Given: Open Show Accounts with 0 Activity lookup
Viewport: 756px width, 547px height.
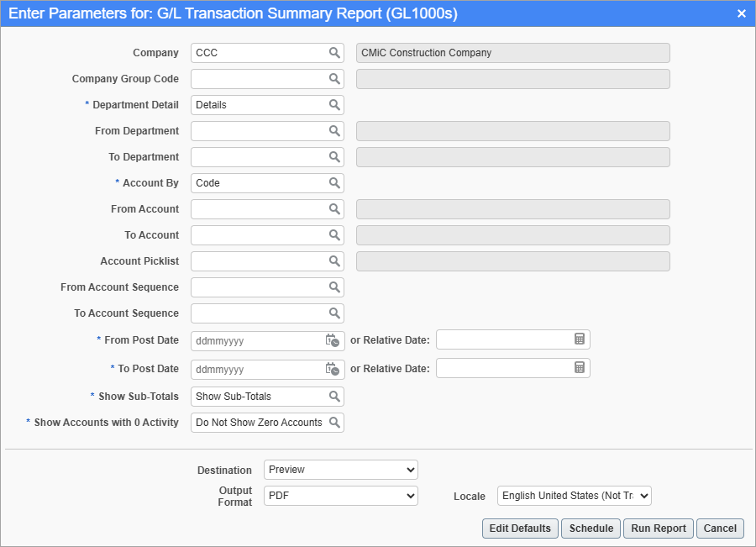Looking at the screenshot, I should [334, 423].
